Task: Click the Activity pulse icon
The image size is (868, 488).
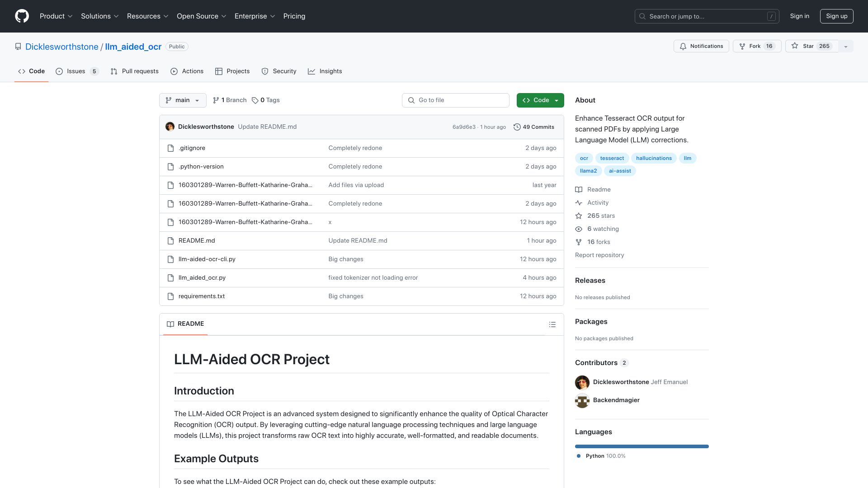Action: (579, 203)
